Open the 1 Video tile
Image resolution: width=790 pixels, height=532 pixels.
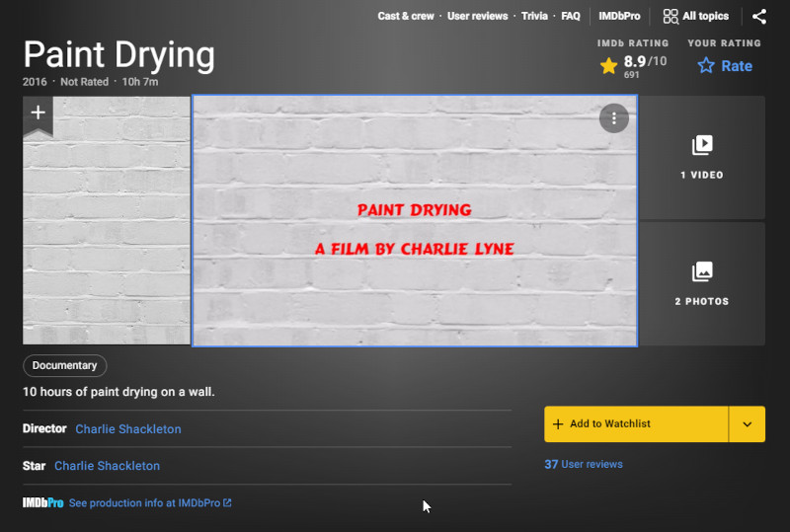[701, 157]
